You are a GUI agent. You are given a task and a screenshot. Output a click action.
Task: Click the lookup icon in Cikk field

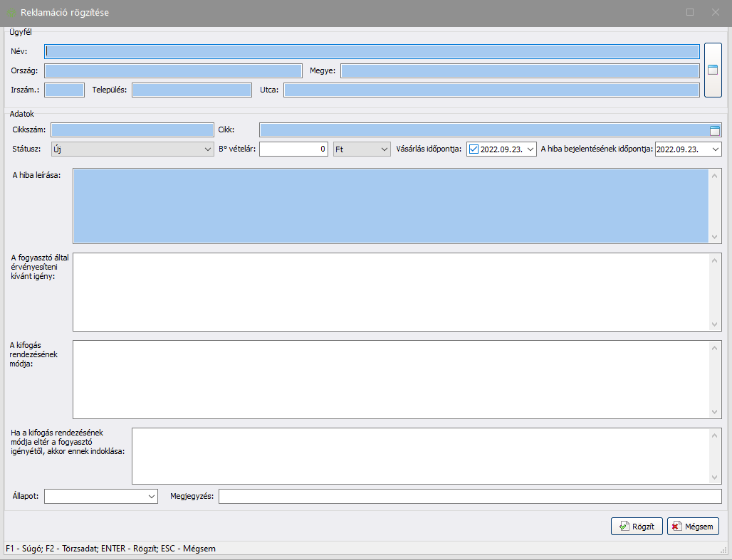click(715, 130)
